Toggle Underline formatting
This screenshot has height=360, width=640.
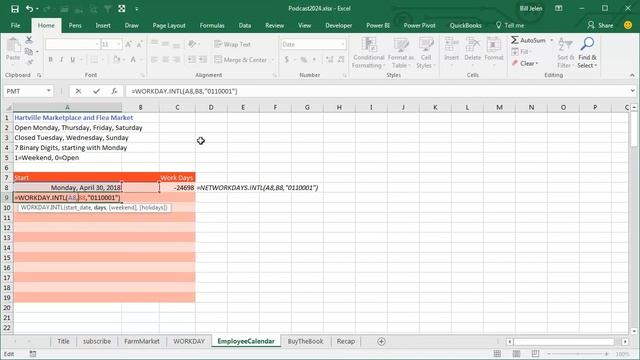coord(73,60)
